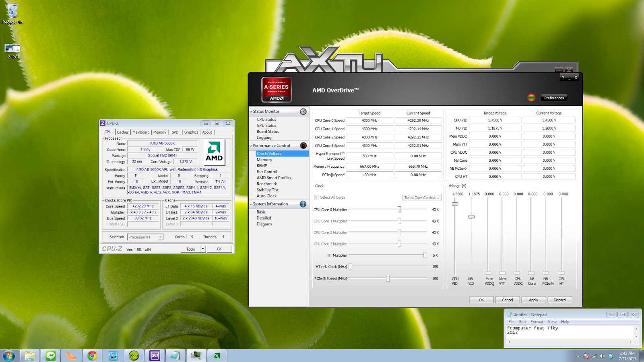Open LINE app from taskbar

[x=51, y=356]
